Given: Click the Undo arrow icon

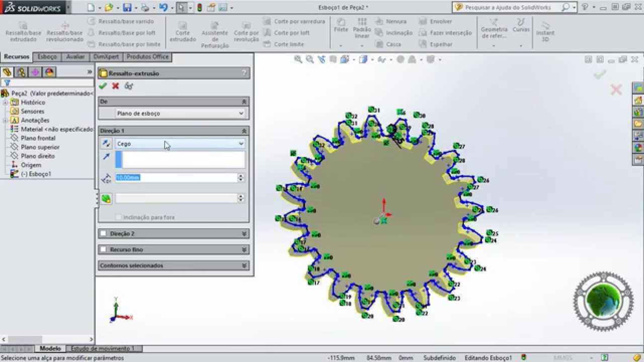Looking at the screenshot, I should point(163,8).
